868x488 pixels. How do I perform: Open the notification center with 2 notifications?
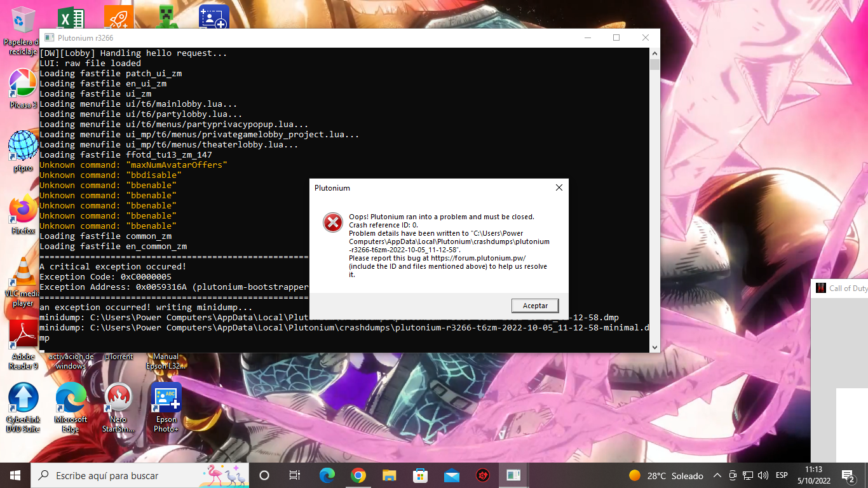[848, 475]
